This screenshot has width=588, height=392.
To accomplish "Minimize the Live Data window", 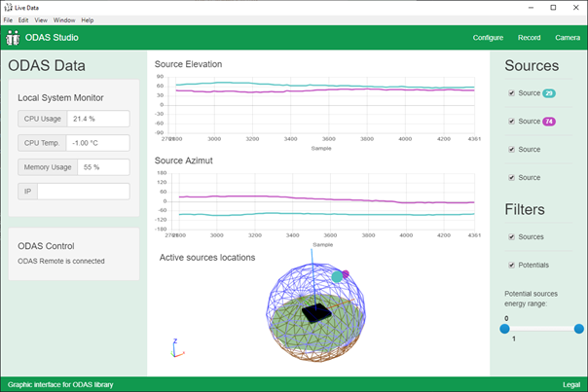I will click(531, 8).
